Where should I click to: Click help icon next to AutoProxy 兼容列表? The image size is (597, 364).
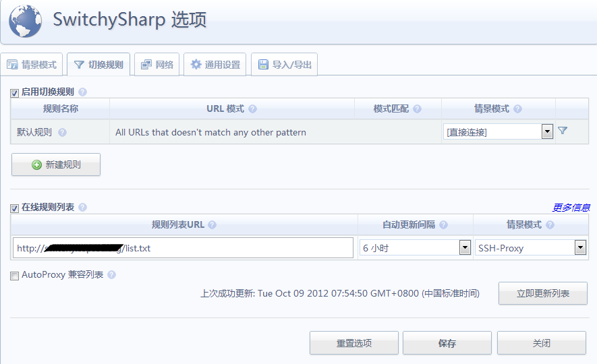coord(111,274)
